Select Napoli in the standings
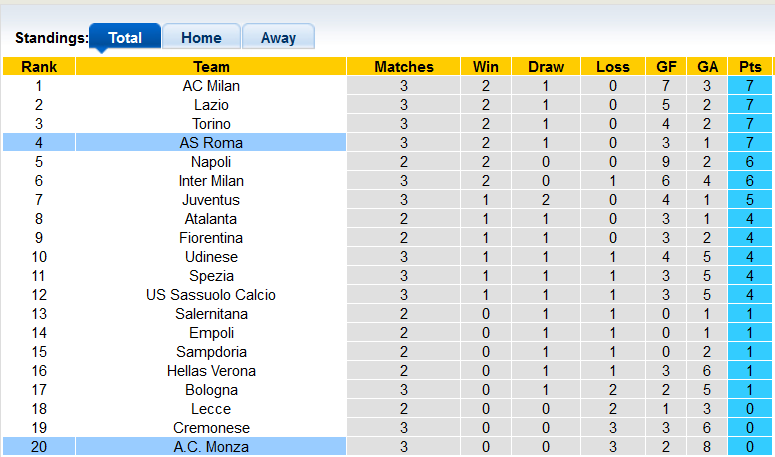The image size is (775, 457). (211, 162)
